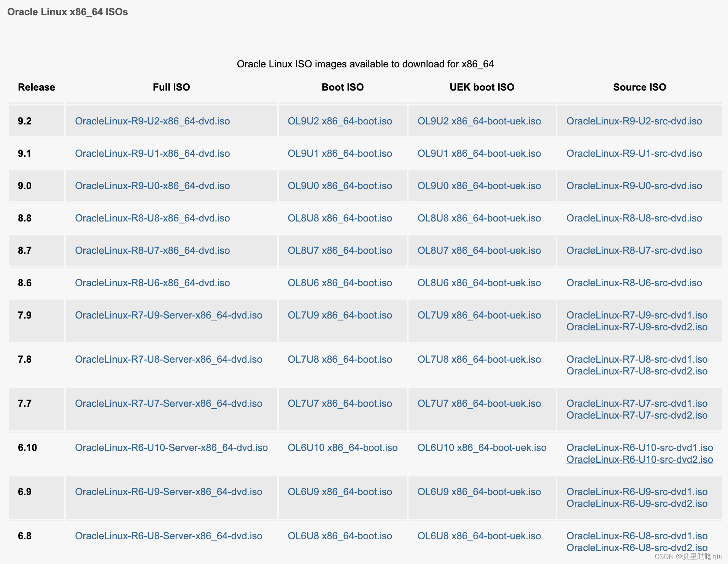728x564 pixels.
Task: Download OracleLinux-R6-U10-Server full ISO
Action: coord(172,448)
